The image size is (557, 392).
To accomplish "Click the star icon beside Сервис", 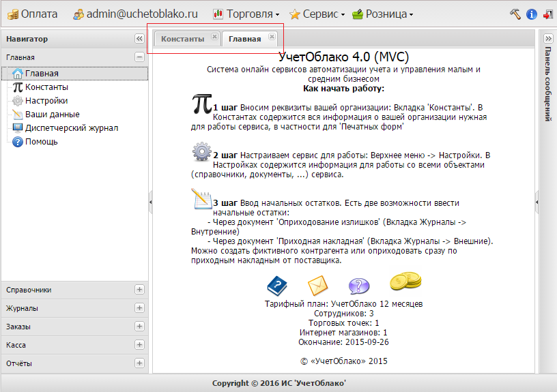I will point(294,14).
